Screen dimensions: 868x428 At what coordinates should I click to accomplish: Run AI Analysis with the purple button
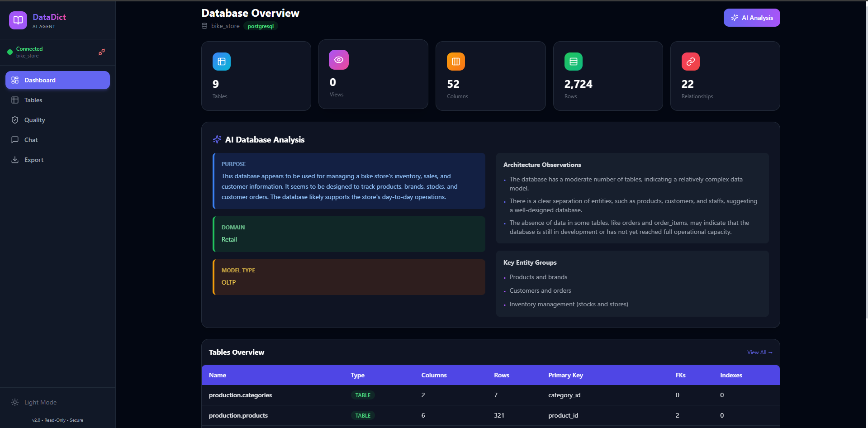tap(752, 18)
